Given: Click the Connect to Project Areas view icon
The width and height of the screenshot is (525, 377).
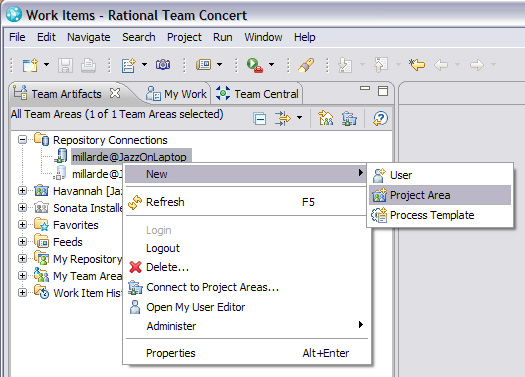Looking at the screenshot, I should coord(349,119).
